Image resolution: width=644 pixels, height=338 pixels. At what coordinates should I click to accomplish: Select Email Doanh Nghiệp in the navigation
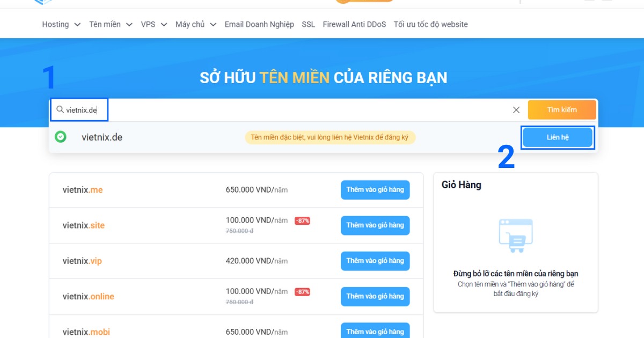point(259,24)
